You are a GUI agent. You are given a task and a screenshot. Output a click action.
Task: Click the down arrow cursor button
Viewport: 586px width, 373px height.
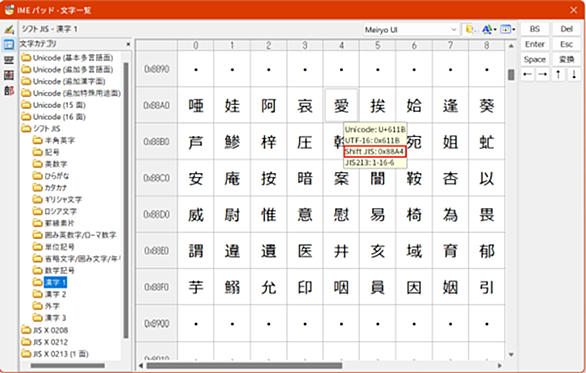click(574, 74)
